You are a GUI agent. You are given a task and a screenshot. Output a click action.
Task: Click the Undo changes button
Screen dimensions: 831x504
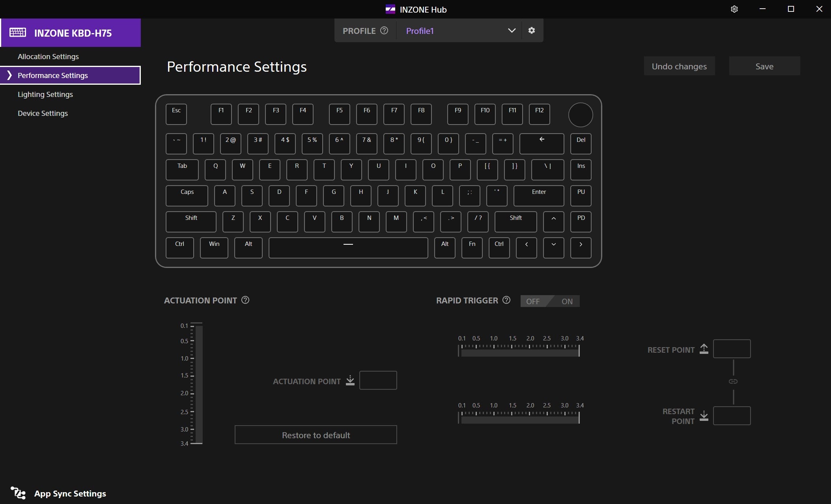pyautogui.click(x=679, y=66)
